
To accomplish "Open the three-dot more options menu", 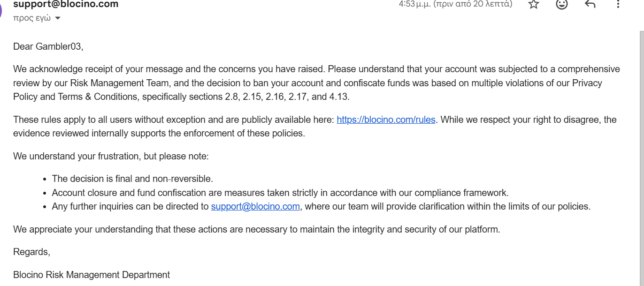I will [x=618, y=4].
